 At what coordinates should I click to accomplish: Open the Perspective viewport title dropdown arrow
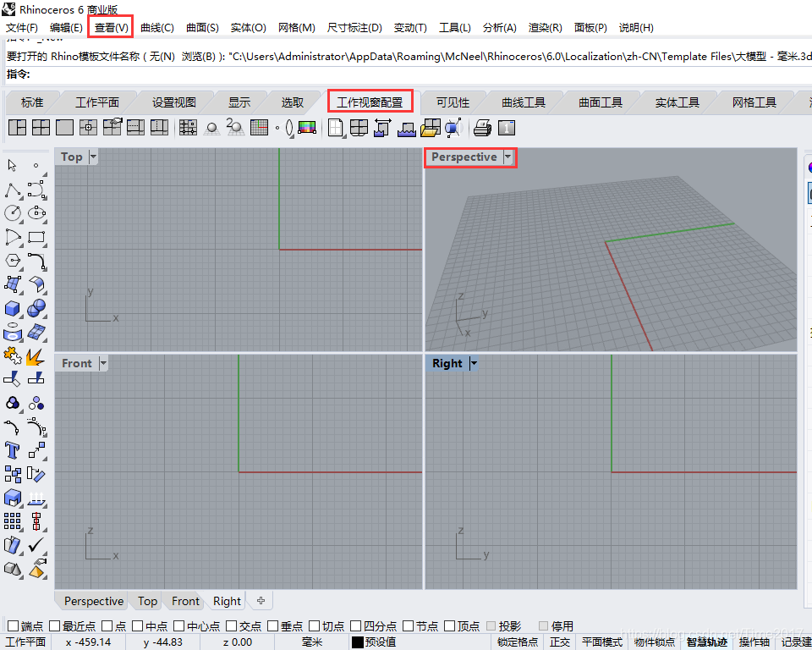pyautogui.click(x=508, y=157)
